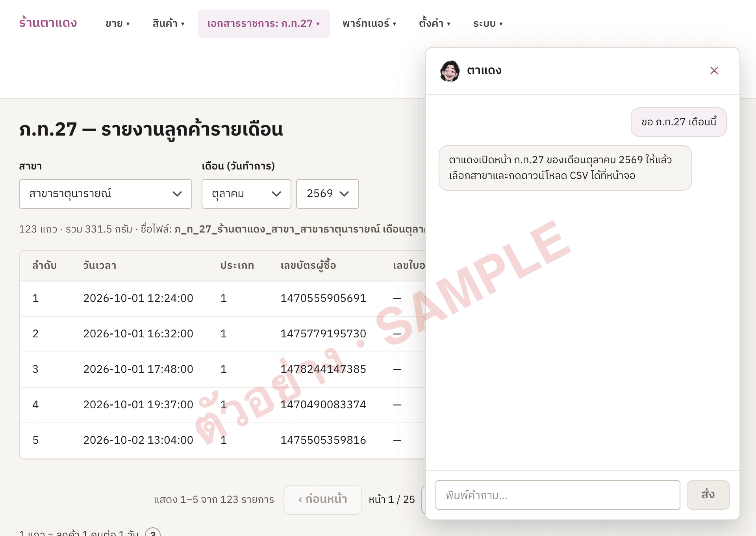Click buyer ID 1470490083374
This screenshot has width=756, height=536.
(x=323, y=405)
